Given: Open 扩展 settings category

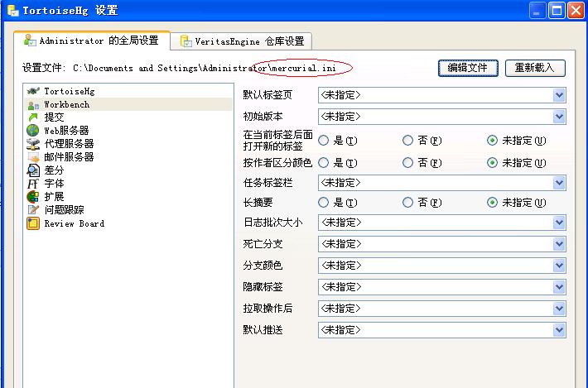Looking at the screenshot, I should pos(128,197).
